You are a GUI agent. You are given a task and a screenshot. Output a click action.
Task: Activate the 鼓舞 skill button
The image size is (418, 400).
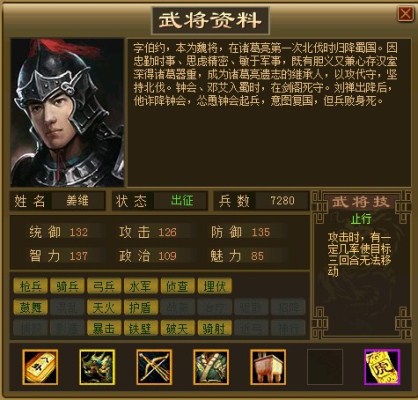click(31, 307)
